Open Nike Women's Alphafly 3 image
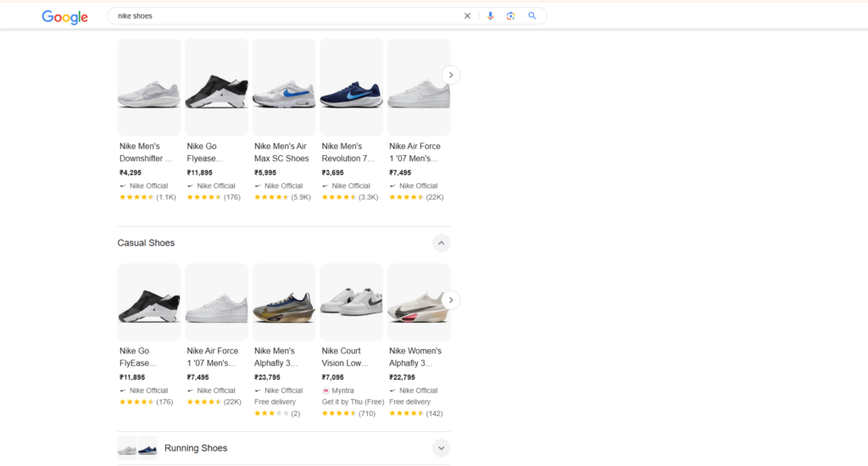Image resolution: width=868 pixels, height=466 pixels. pos(419,302)
